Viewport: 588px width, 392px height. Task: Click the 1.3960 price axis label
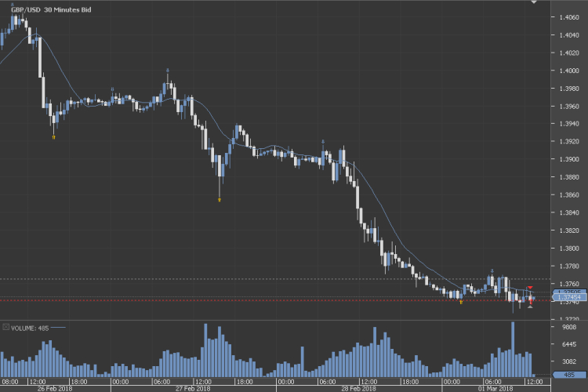pyautogui.click(x=569, y=106)
